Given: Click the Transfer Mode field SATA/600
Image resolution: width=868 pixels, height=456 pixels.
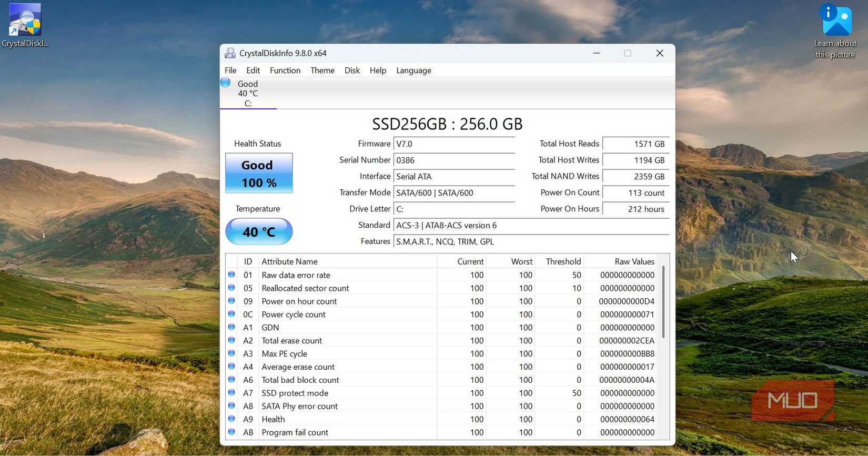Looking at the screenshot, I should [x=454, y=192].
